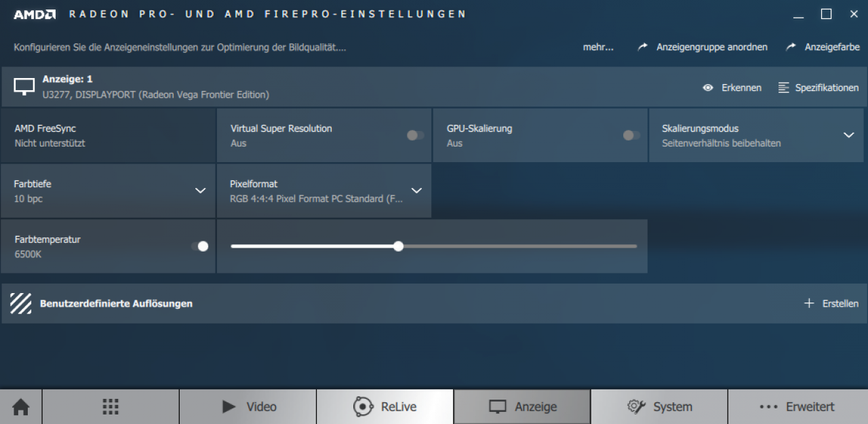The width and height of the screenshot is (868, 424).
Task: Select the Anzeige tab
Action: click(522, 407)
